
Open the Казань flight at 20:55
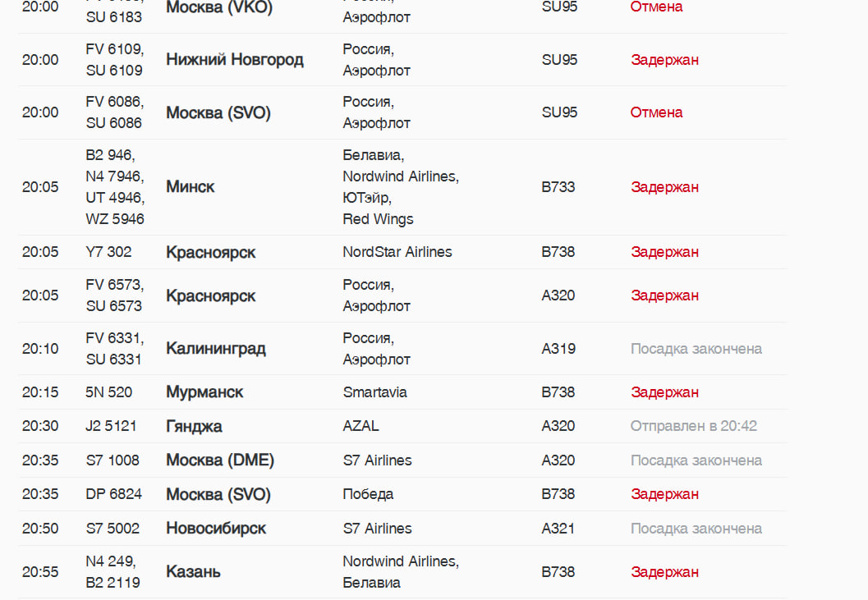[193, 572]
